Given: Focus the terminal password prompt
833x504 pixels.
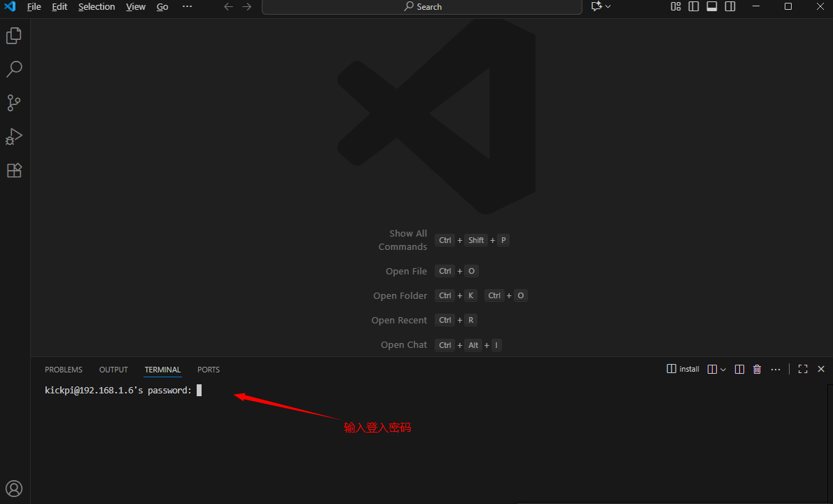Looking at the screenshot, I should (123, 391).
